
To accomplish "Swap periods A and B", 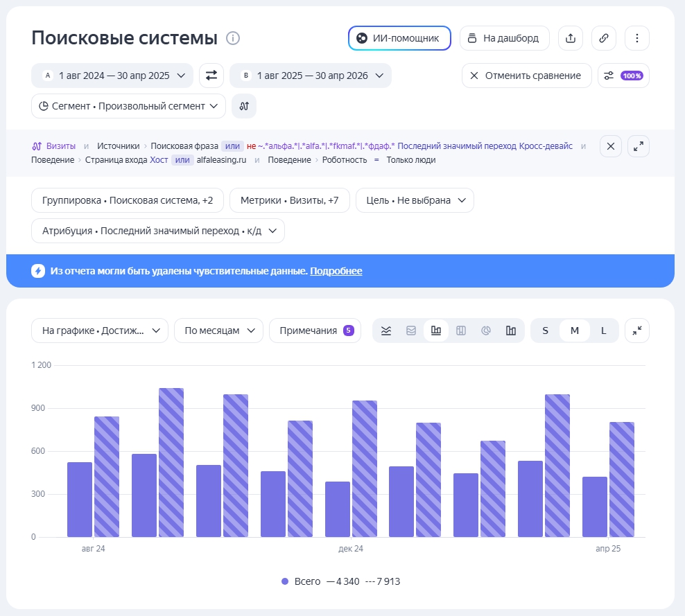I will coord(211,76).
